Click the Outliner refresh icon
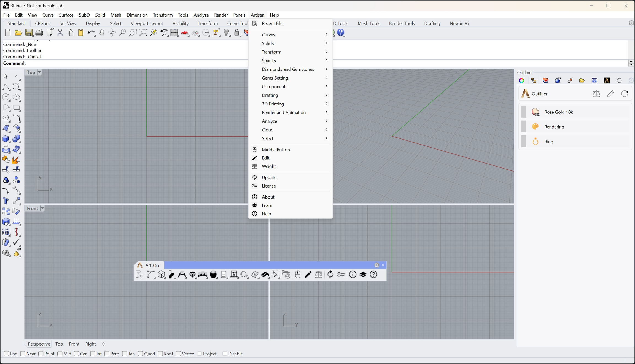This screenshot has height=364, width=635. 625,94
